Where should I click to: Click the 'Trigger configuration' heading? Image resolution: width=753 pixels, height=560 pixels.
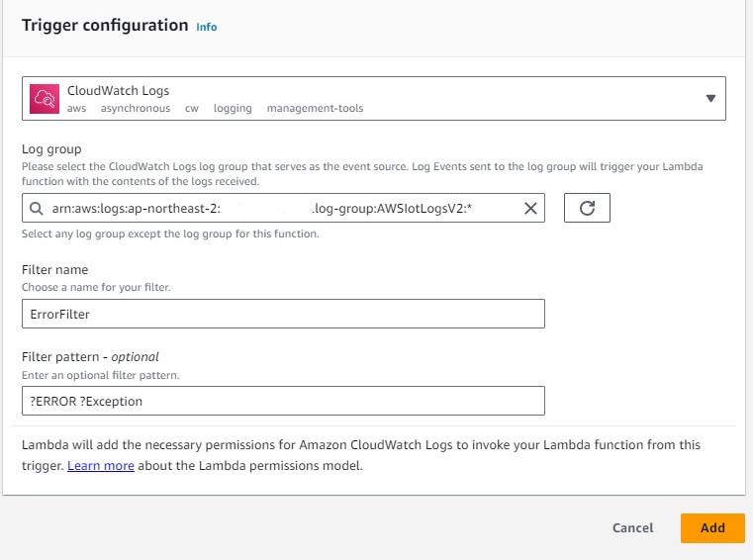pyautogui.click(x=105, y=25)
